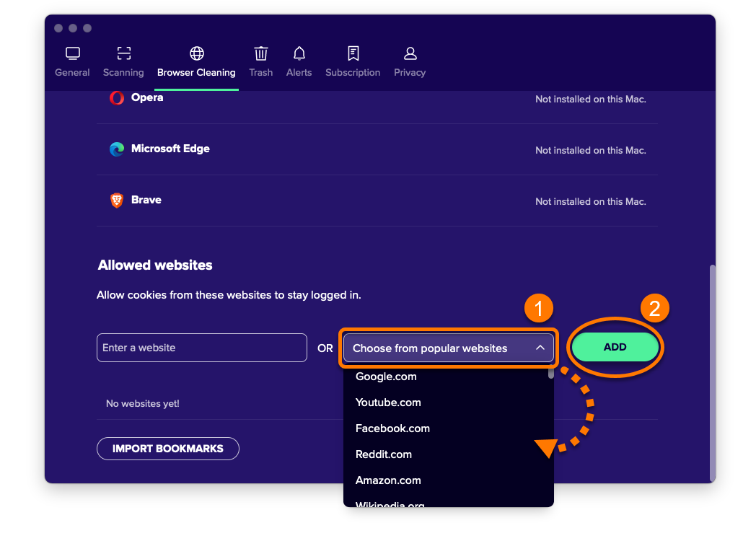Switch to the Scanning tab
Image resolution: width=756 pixels, height=541 pixels.
pyautogui.click(x=123, y=62)
